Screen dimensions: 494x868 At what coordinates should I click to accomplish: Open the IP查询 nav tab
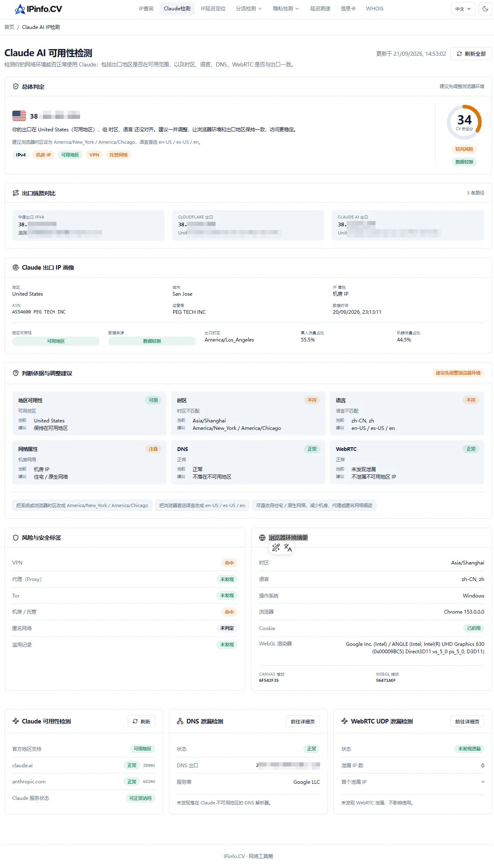[146, 9]
